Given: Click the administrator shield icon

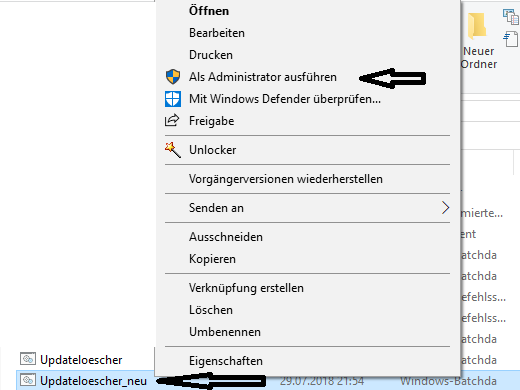Looking at the screenshot, I should tap(173, 77).
